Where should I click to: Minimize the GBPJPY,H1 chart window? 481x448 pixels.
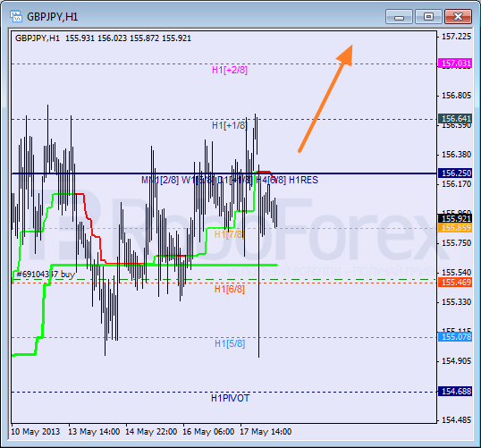pyautogui.click(x=399, y=17)
